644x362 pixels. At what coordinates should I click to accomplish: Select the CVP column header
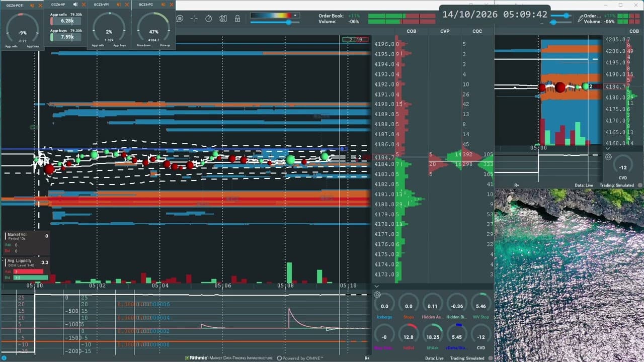point(445,31)
